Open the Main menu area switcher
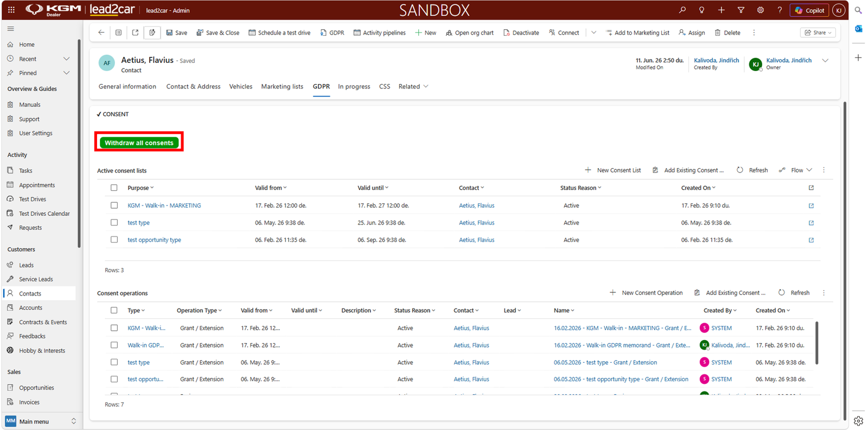Viewport: 868px width, 430px height. pyautogui.click(x=41, y=421)
